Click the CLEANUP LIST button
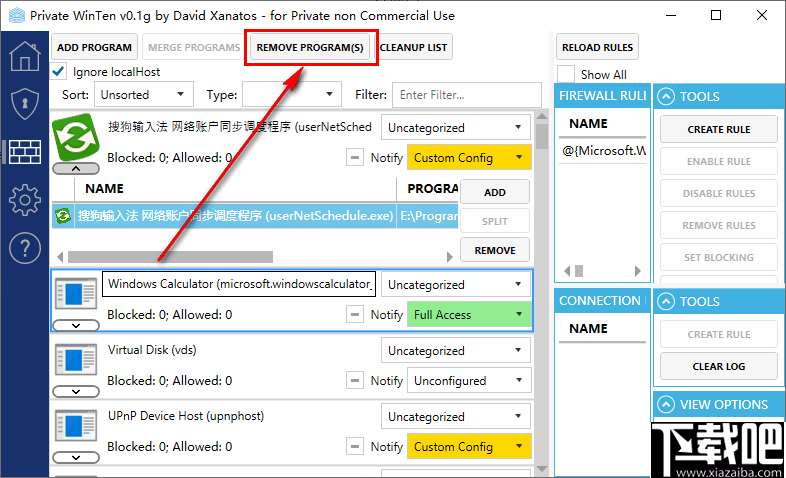 tap(413, 47)
